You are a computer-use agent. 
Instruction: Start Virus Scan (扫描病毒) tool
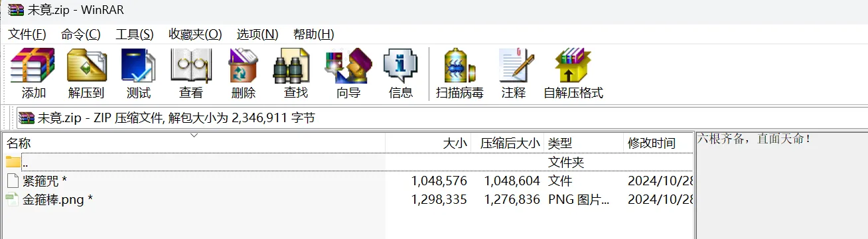[459, 73]
